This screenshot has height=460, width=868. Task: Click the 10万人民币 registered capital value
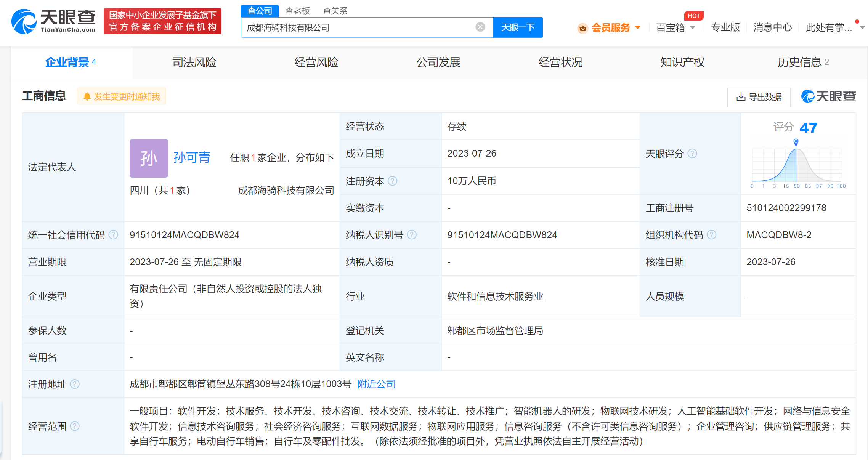click(472, 181)
